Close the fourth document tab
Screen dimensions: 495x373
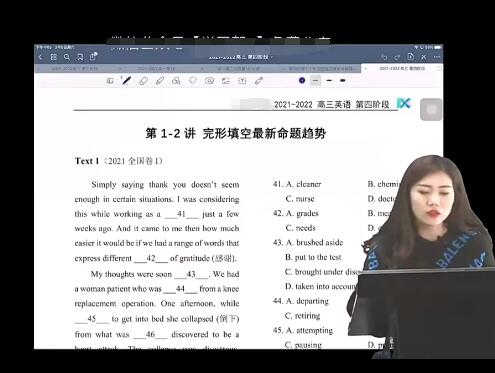(284, 68)
